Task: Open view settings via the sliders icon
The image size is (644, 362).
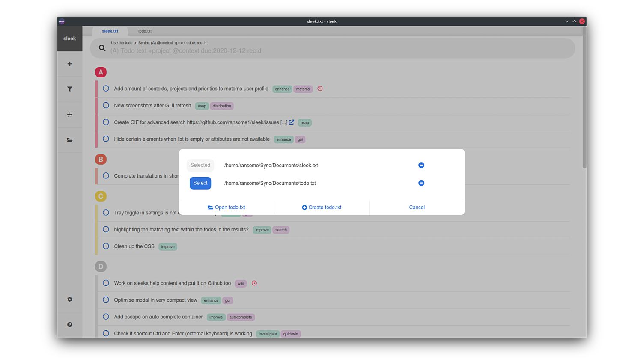Action: pyautogui.click(x=69, y=114)
